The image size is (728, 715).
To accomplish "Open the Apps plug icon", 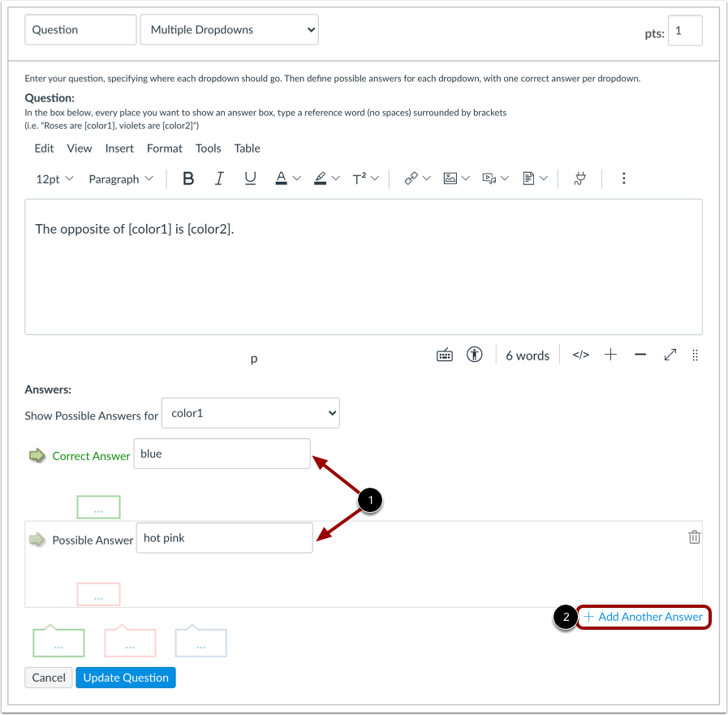I will 580,178.
